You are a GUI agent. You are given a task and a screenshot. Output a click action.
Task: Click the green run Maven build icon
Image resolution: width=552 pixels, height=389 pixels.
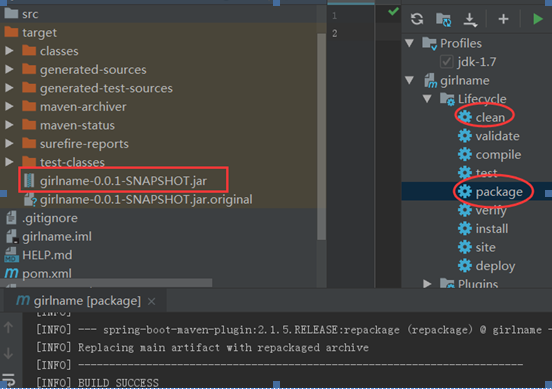(x=538, y=19)
